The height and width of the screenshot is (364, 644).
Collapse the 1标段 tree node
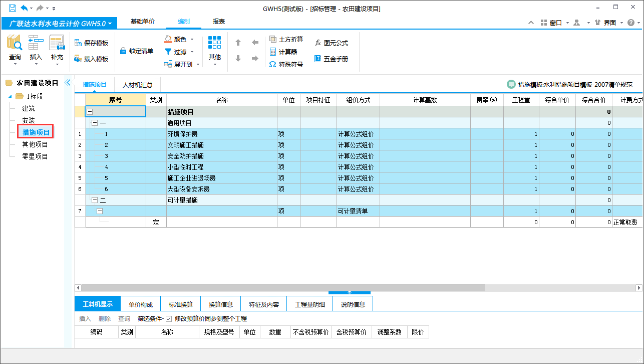pos(11,96)
